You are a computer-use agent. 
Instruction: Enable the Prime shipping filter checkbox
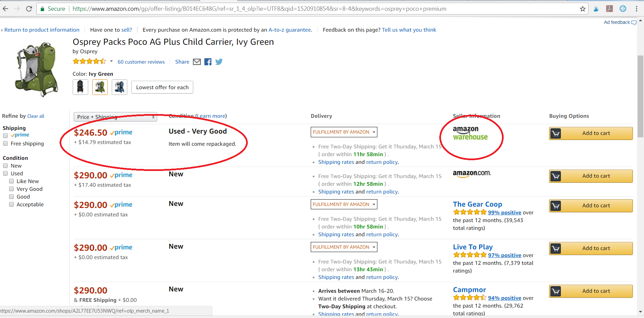click(x=5, y=135)
